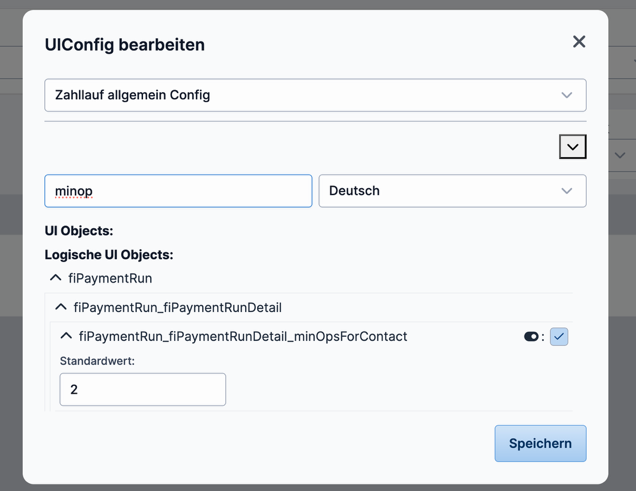The height and width of the screenshot is (491, 636).
Task: Click the arrow icon in Zahllauf allgemein Config select
Action: (x=567, y=96)
